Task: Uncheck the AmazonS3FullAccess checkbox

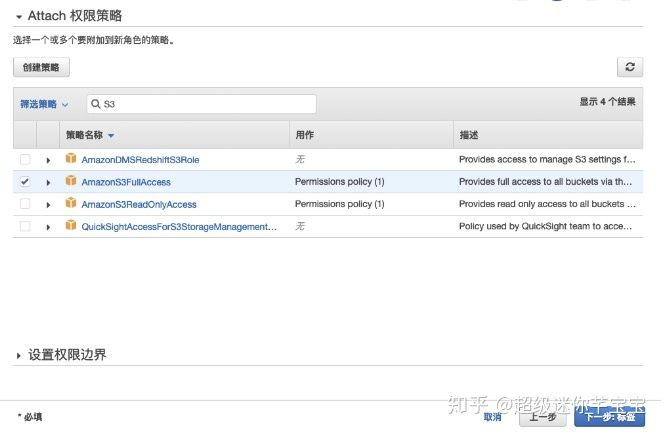Action: (25, 182)
